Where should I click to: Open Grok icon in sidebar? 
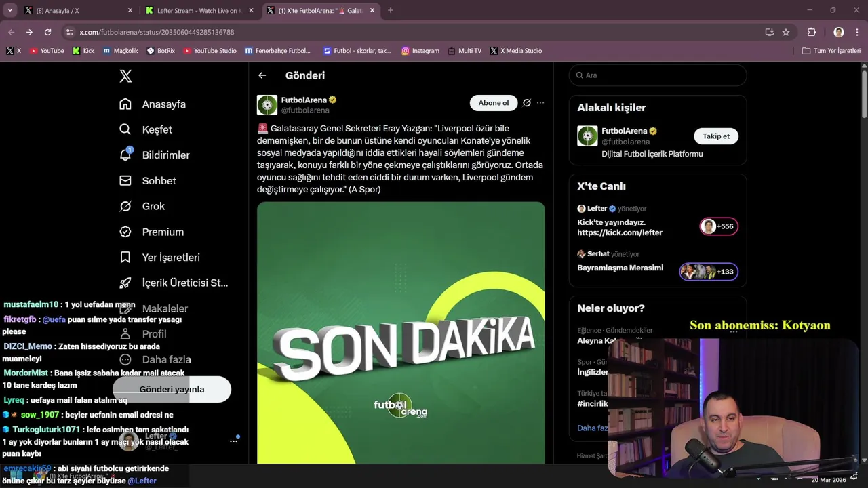point(125,206)
